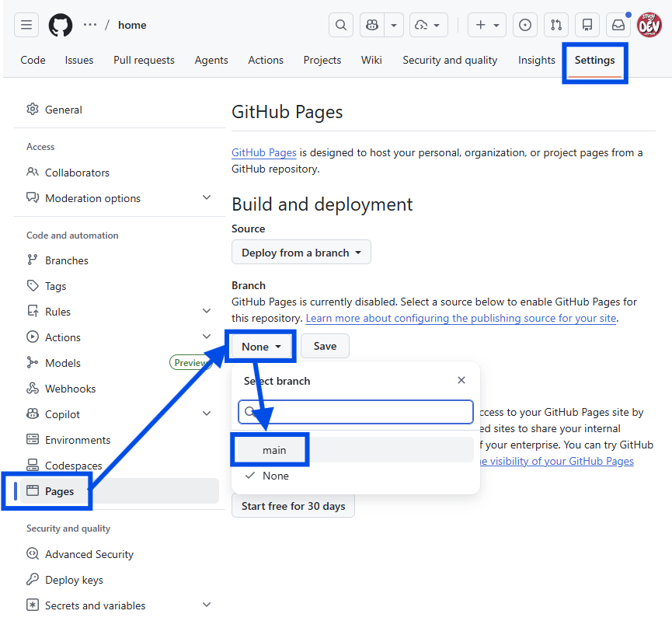
Task: Click the Webhooks icon in sidebar
Action: click(x=33, y=388)
